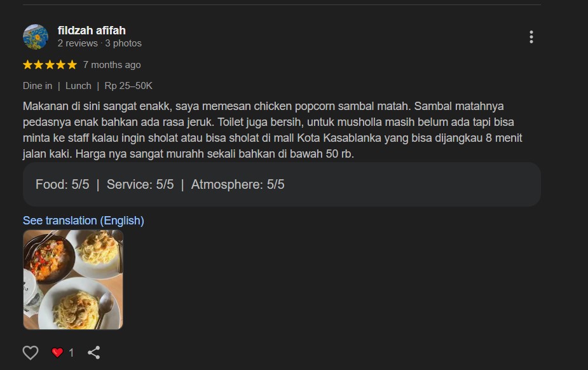This screenshot has height=370, width=588.
Task: Click the 7 months ago timestamp
Action: [x=112, y=65]
